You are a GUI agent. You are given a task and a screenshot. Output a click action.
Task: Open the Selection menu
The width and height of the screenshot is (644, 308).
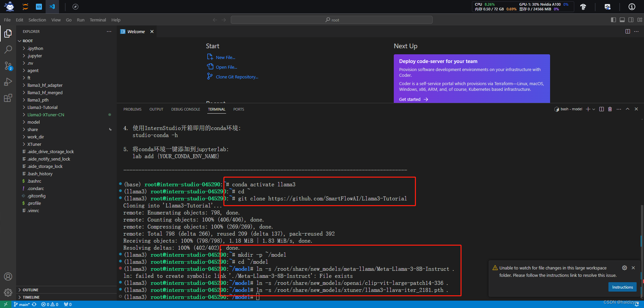(37, 20)
